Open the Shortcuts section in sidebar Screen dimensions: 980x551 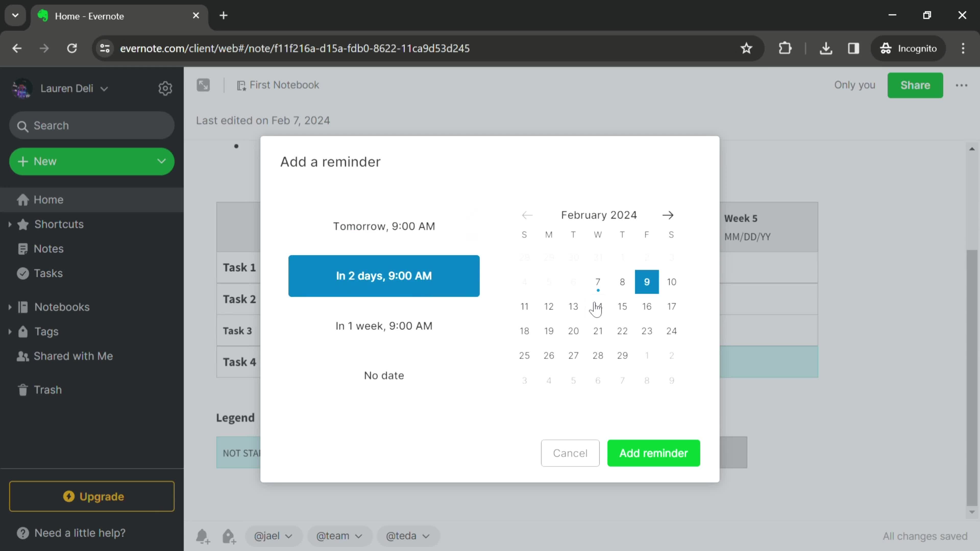click(x=59, y=224)
